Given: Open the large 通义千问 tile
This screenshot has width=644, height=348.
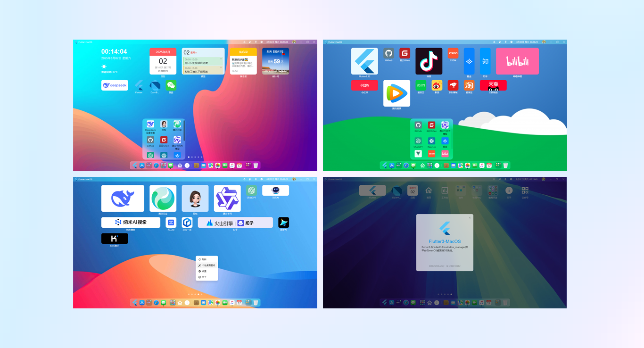Looking at the screenshot, I should coord(227,199).
